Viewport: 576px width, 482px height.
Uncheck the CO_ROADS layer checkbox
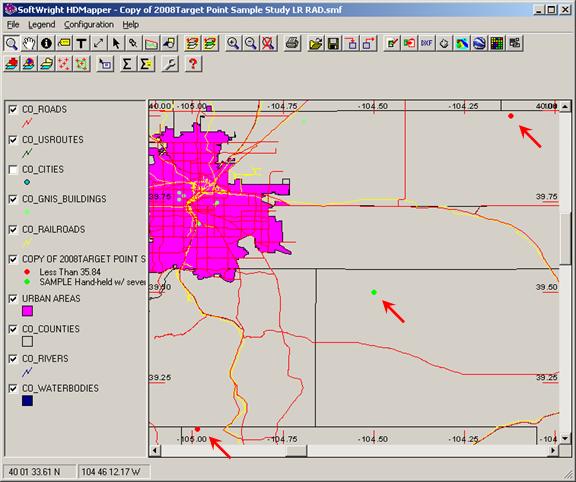click(x=13, y=109)
